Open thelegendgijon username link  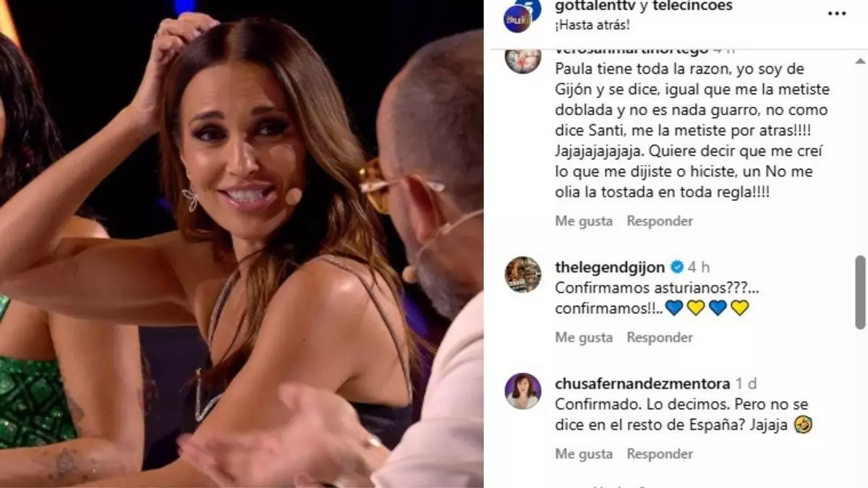click(x=610, y=267)
